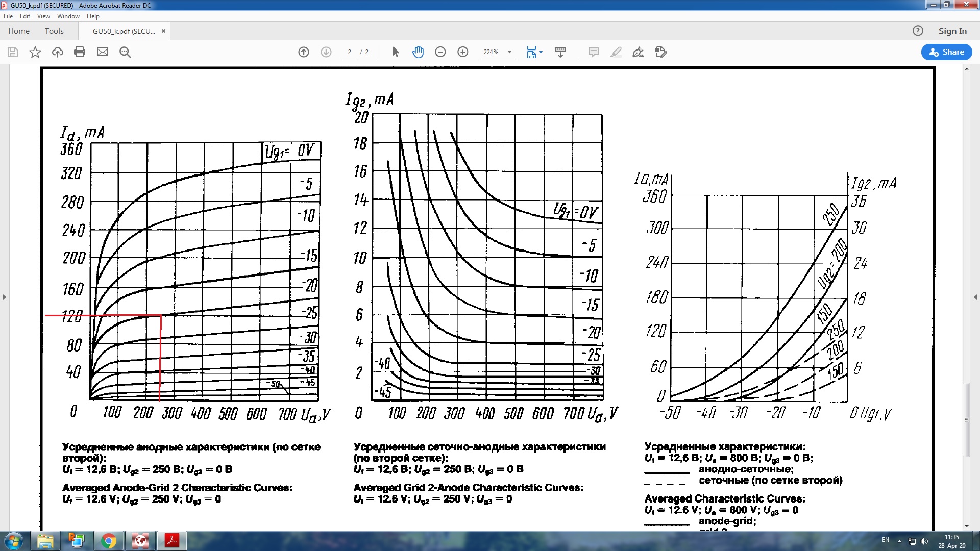Select the Highlight text pen tool
This screenshot has width=980, height=551.
pyautogui.click(x=616, y=52)
